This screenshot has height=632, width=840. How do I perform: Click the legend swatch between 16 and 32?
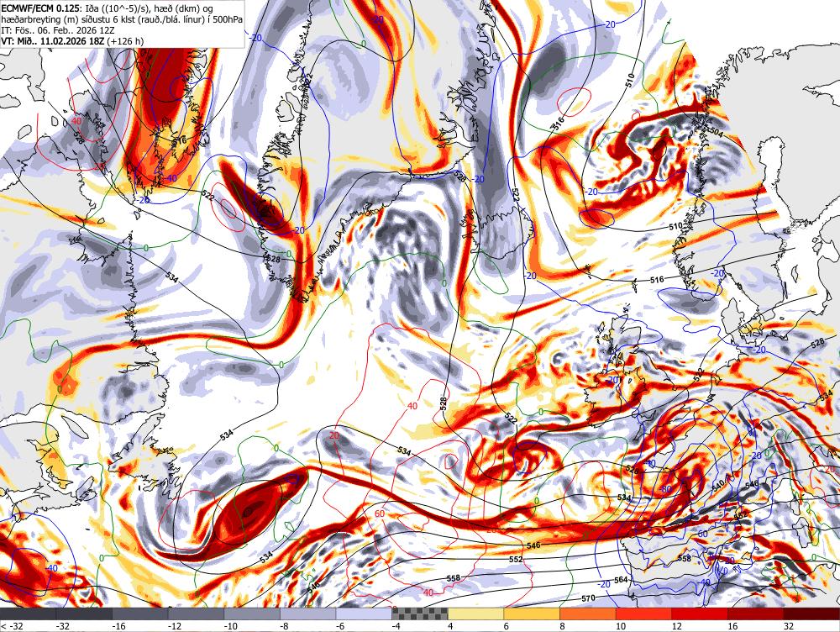coord(755,614)
